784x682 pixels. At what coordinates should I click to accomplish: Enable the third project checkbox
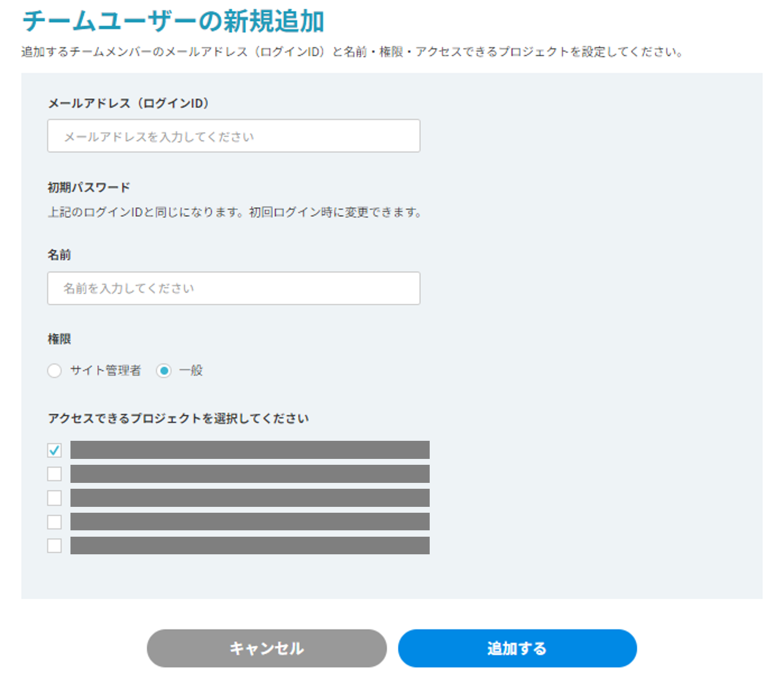pos(54,498)
